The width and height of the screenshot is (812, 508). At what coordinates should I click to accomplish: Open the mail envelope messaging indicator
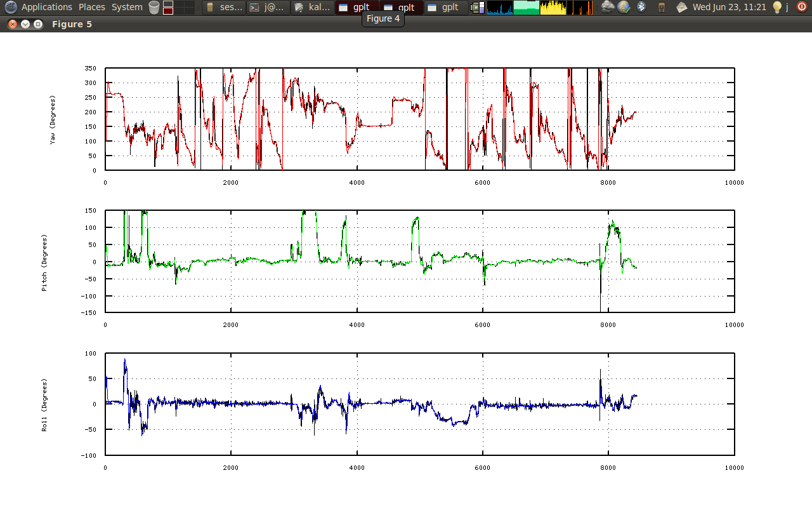coord(681,8)
